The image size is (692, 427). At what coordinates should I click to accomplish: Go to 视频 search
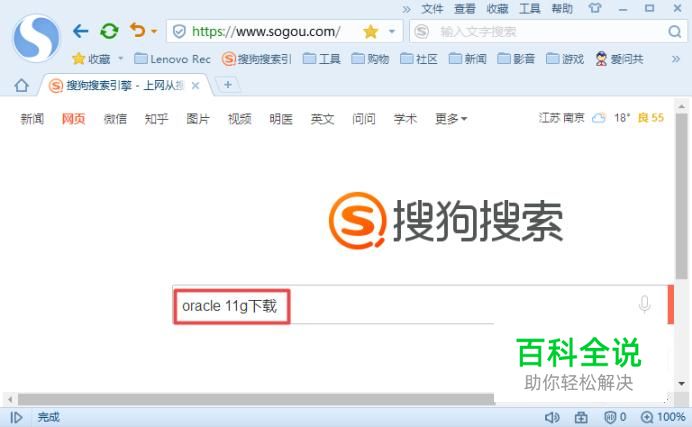[239, 119]
